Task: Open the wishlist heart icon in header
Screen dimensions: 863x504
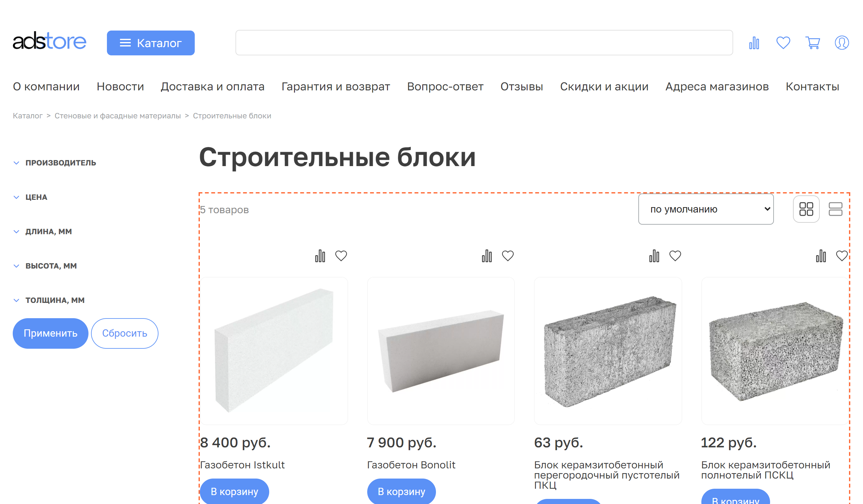Action: click(x=783, y=42)
